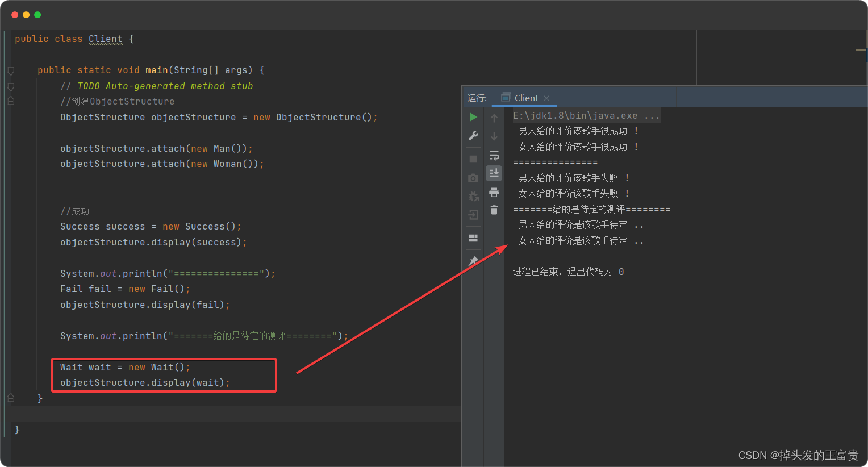Image resolution: width=868 pixels, height=467 pixels.
Task: Click the down arrow in console toolbar
Action: [494, 136]
